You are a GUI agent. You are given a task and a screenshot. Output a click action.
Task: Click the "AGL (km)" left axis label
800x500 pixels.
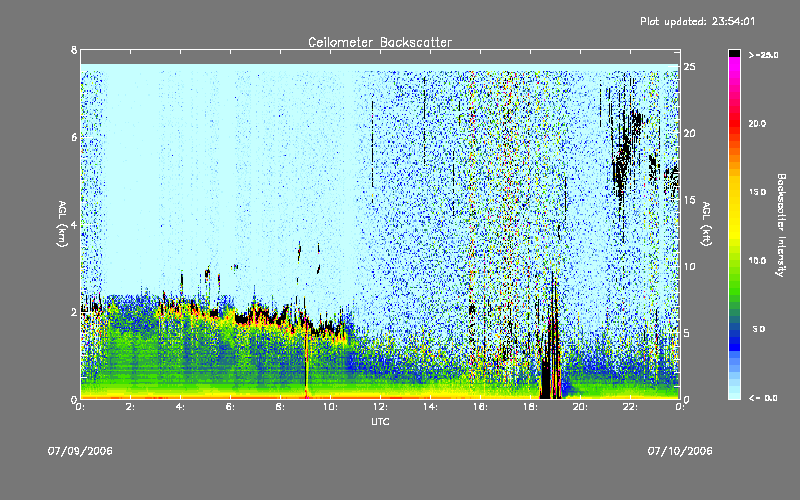(x=62, y=224)
